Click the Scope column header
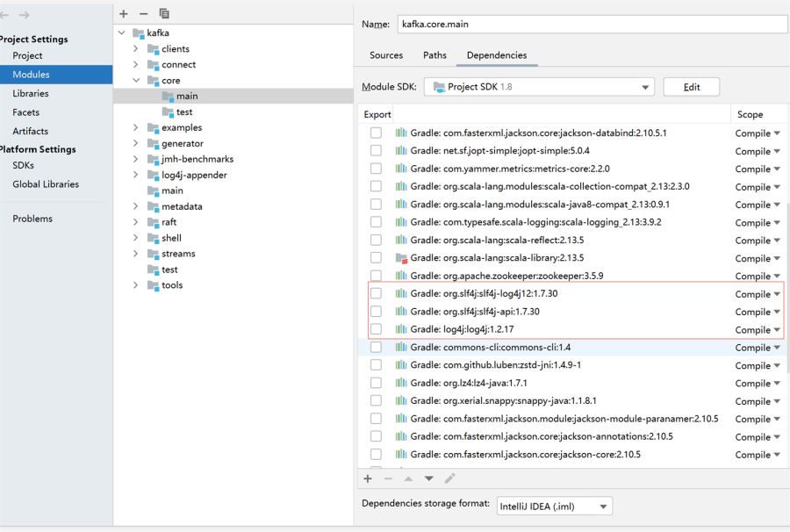 [x=750, y=114]
